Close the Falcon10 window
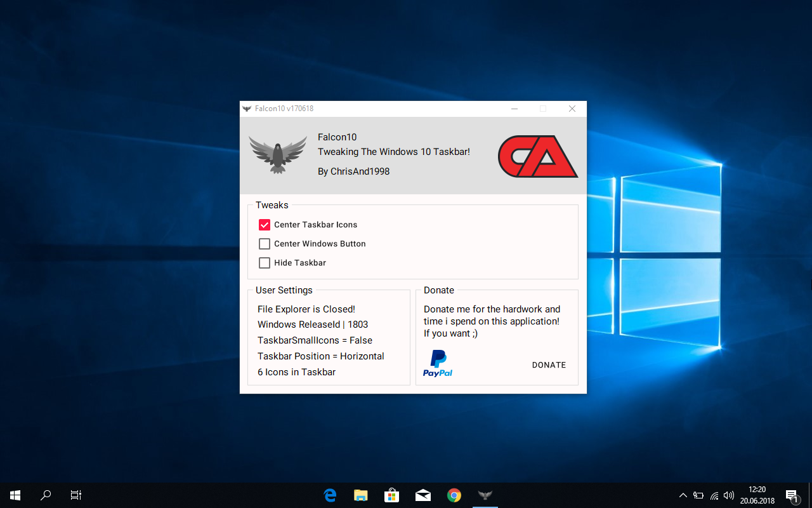The height and width of the screenshot is (508, 812). (x=572, y=109)
